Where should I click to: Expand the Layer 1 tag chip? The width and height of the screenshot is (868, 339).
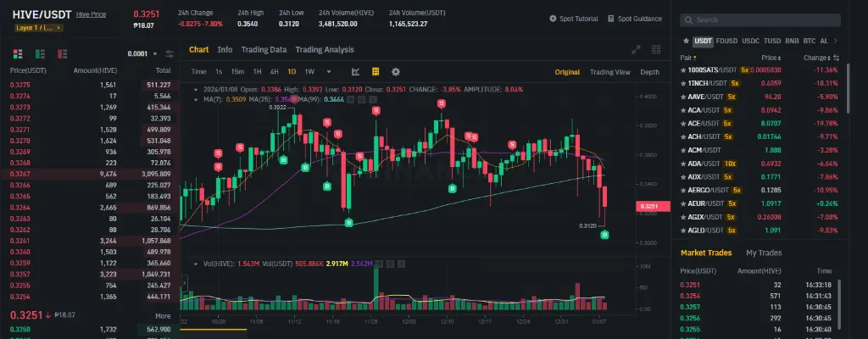tap(38, 28)
